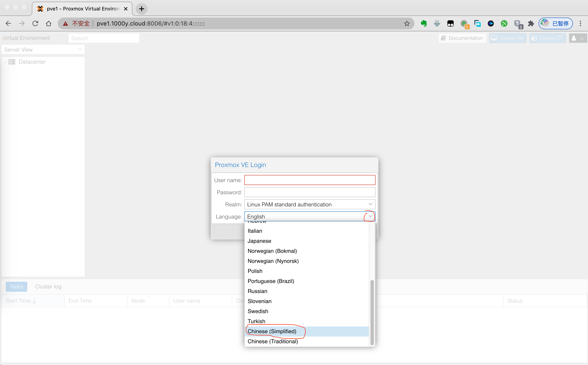Click the not-secure warning triangle
Screen dimensions: 588x365
pos(66,24)
